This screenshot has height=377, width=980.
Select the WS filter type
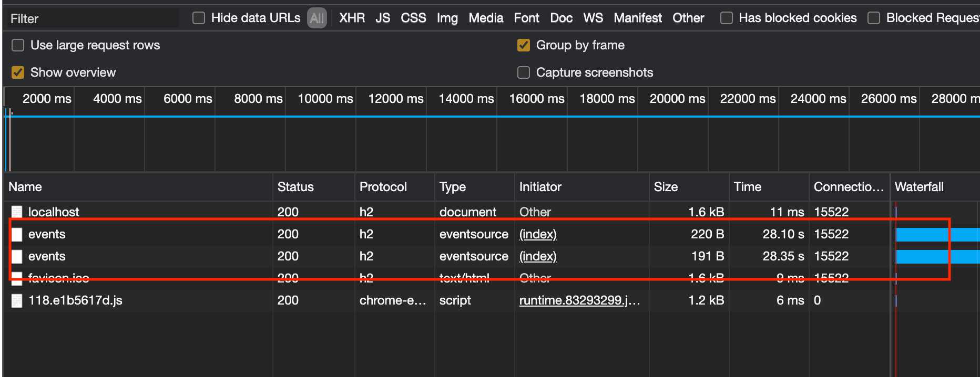coord(593,18)
